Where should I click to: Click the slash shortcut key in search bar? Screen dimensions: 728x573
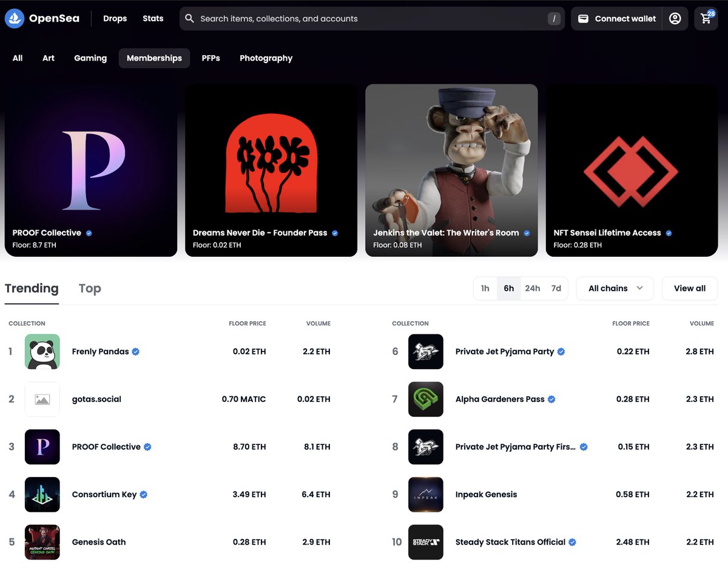(x=554, y=19)
